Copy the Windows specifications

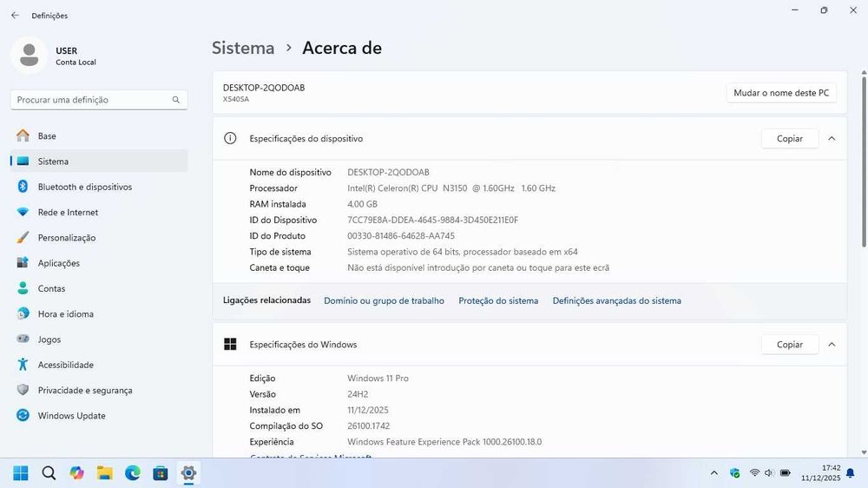(789, 345)
